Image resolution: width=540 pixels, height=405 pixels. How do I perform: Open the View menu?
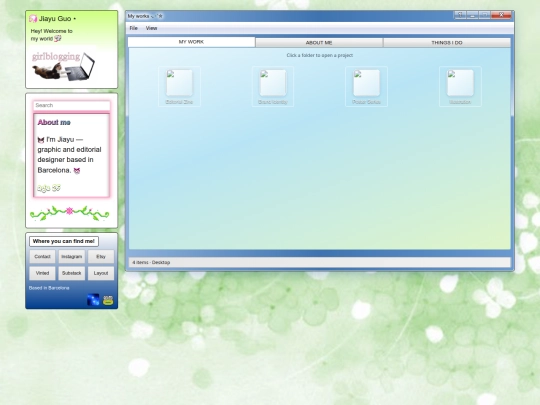151,28
